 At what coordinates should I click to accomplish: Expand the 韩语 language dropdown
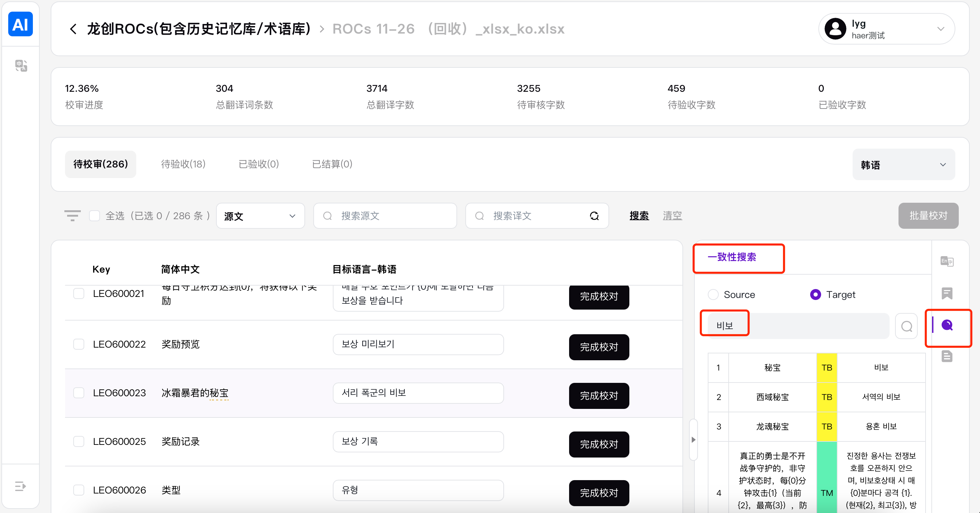pyautogui.click(x=903, y=165)
